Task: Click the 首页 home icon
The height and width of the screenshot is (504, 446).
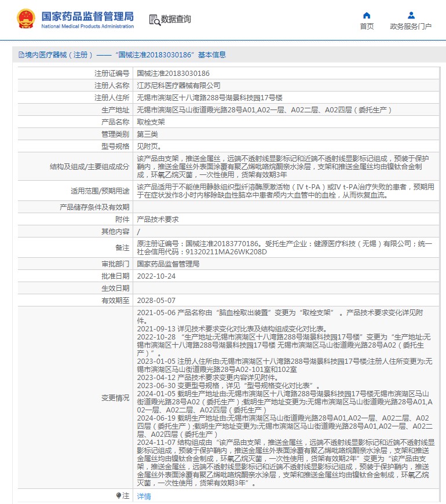Action: 367,16
